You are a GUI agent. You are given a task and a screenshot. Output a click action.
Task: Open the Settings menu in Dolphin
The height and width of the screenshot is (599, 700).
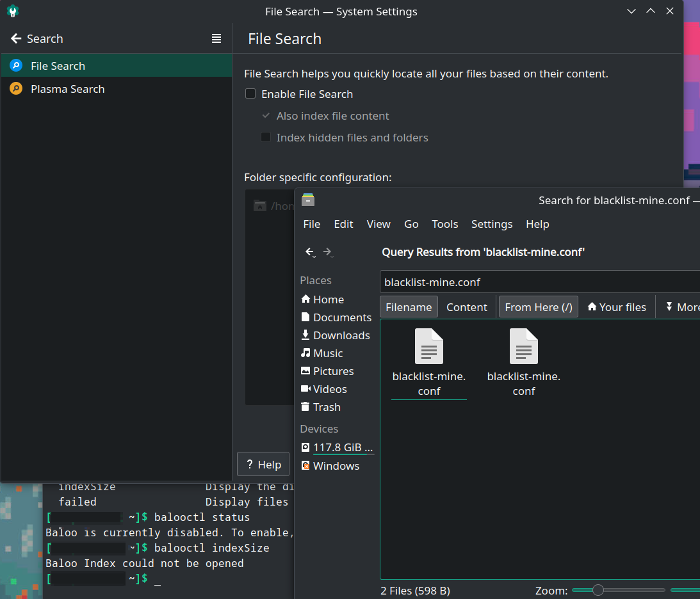(491, 224)
